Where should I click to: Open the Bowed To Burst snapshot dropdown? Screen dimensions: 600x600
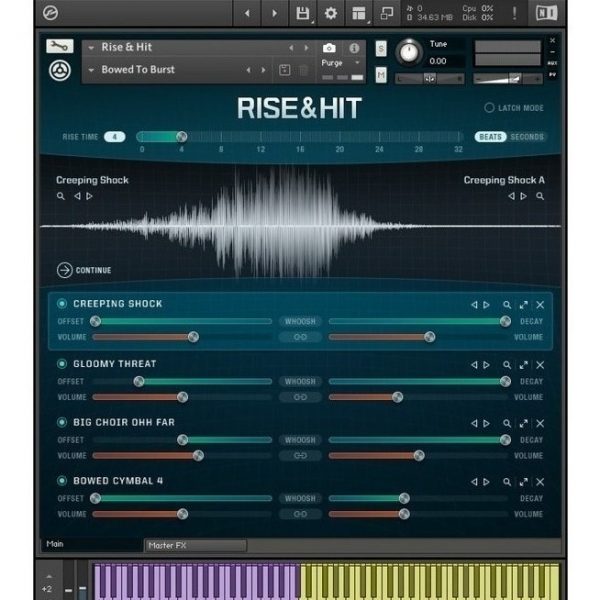(x=91, y=70)
